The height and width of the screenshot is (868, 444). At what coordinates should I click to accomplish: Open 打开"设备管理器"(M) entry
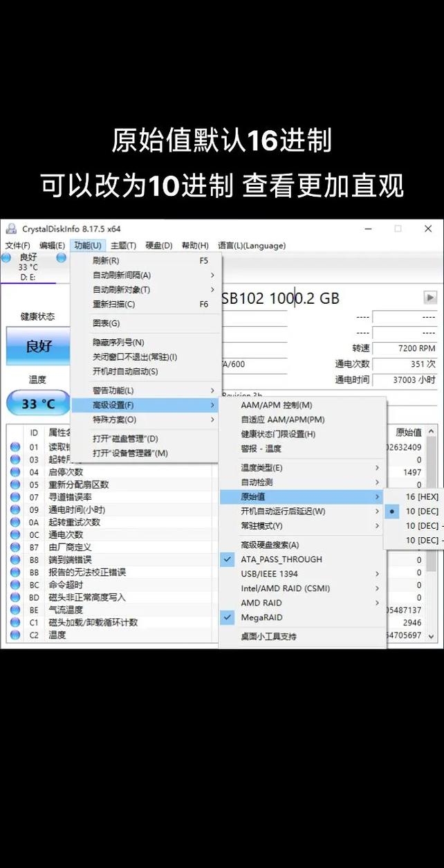click(x=146, y=453)
